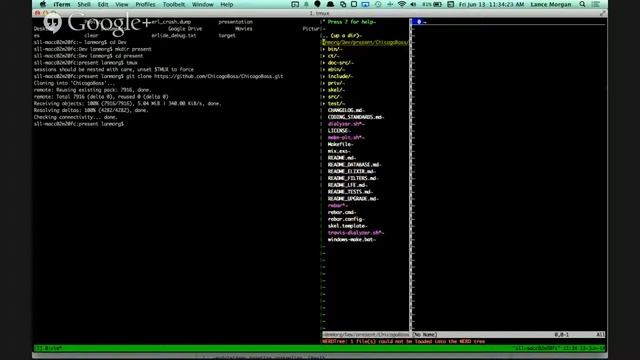This screenshot has height=360, width=640.
Task: Open the View menu
Action: pos(122,4)
